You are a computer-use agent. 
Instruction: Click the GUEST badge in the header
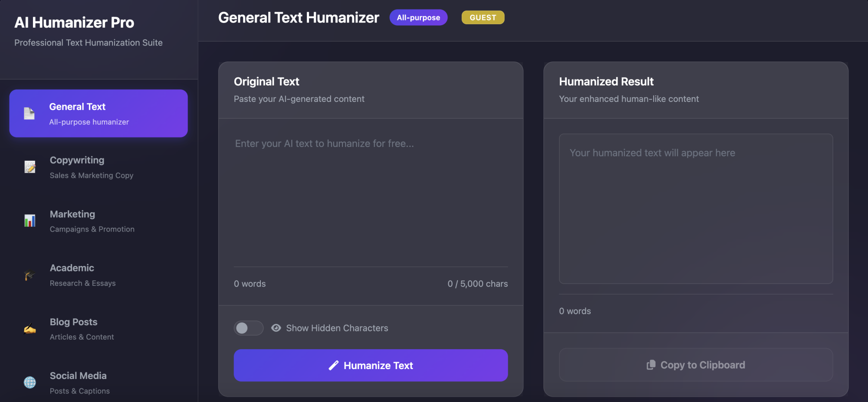point(482,17)
